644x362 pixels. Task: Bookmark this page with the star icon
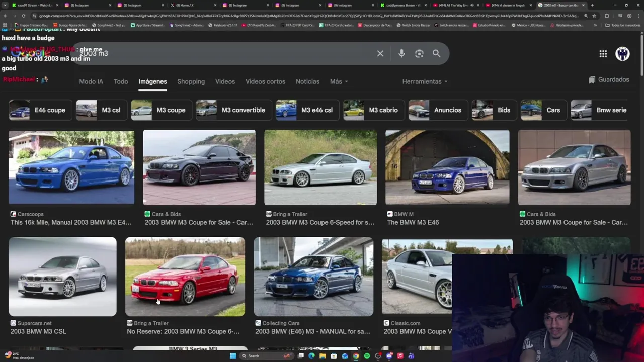coord(594,16)
